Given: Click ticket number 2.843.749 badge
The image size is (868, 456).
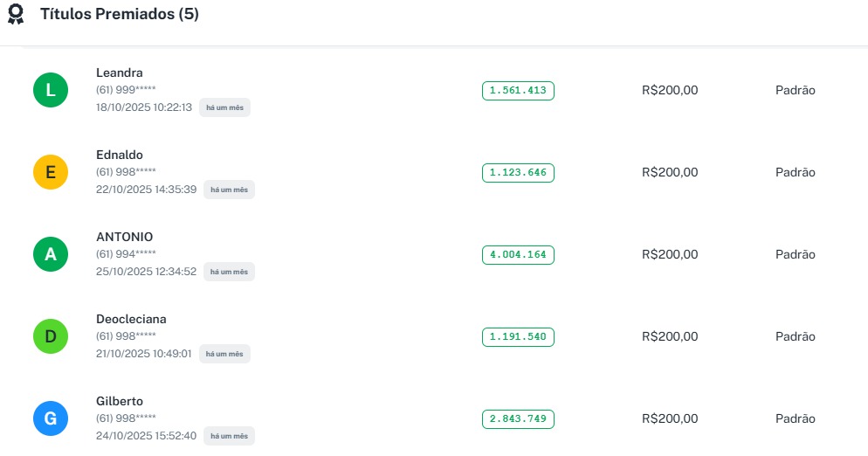Looking at the screenshot, I should (x=518, y=418).
